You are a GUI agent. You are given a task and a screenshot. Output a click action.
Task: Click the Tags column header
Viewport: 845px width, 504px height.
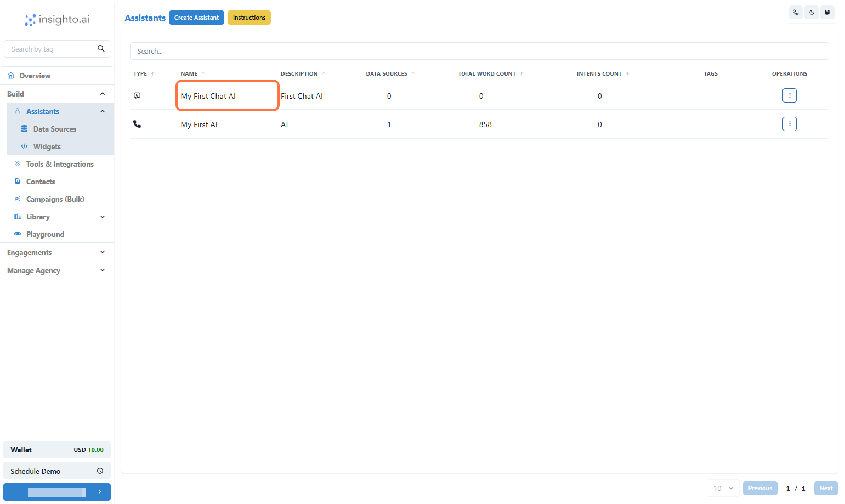click(711, 73)
